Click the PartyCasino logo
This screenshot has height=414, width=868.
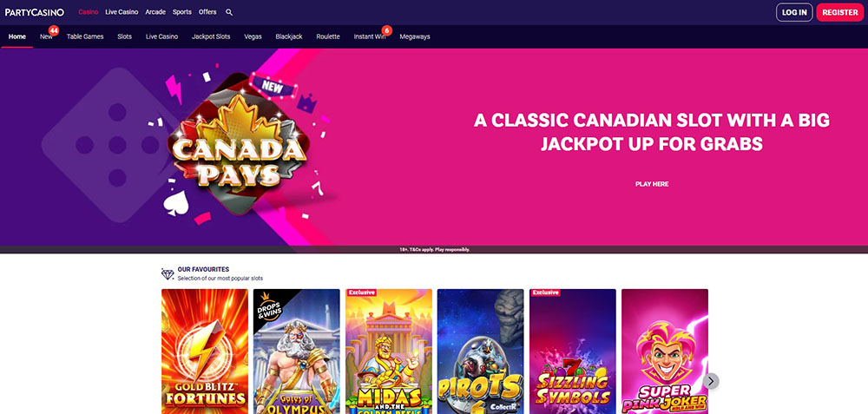[35, 12]
